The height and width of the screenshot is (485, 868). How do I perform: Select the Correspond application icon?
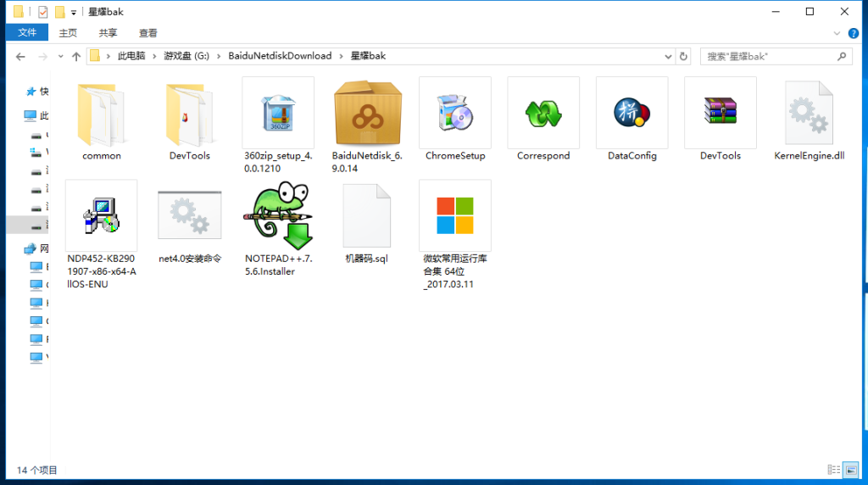click(x=543, y=114)
